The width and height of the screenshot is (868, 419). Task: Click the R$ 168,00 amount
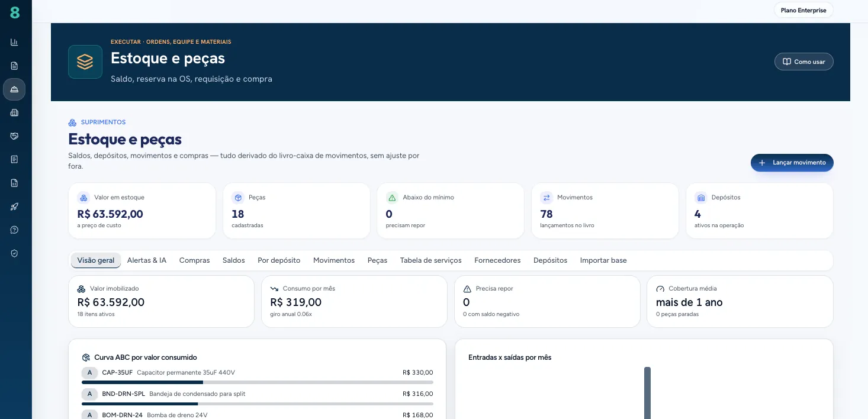tap(418, 415)
